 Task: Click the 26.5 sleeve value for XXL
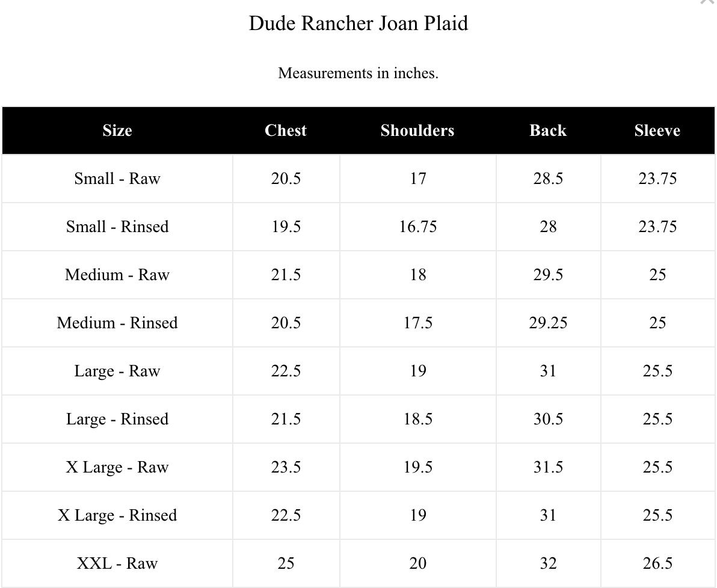[x=657, y=563]
